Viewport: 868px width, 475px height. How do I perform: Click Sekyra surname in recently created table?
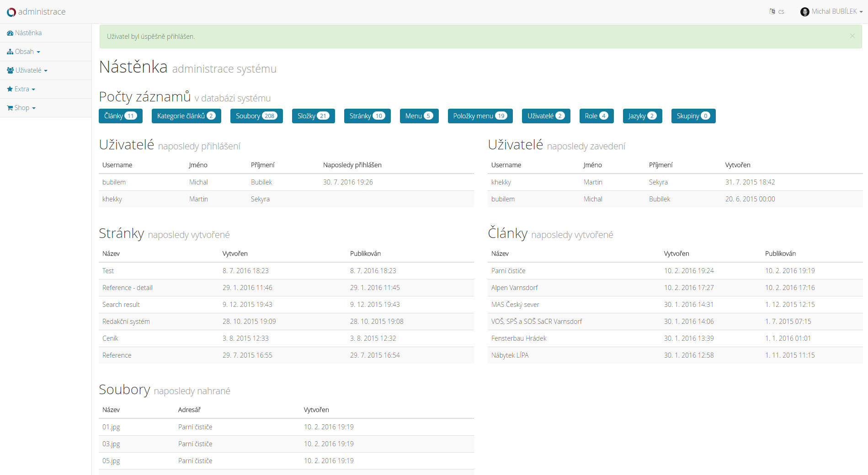(658, 182)
